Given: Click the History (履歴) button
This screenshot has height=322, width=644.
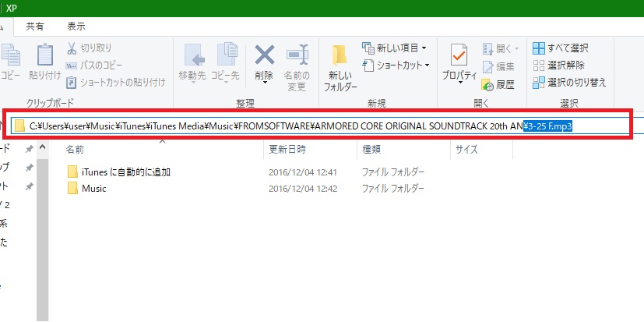Looking at the screenshot, I should (498, 85).
